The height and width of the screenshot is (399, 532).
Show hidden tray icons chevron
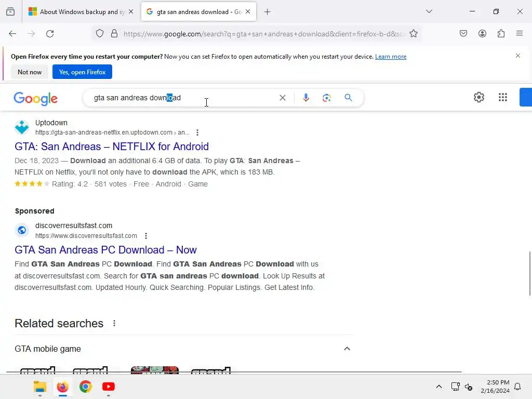pyautogui.click(x=438, y=387)
